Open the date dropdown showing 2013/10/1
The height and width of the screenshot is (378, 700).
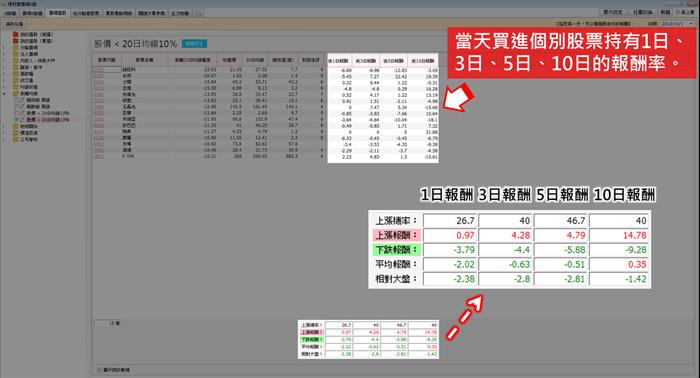pyautogui.click(x=691, y=23)
